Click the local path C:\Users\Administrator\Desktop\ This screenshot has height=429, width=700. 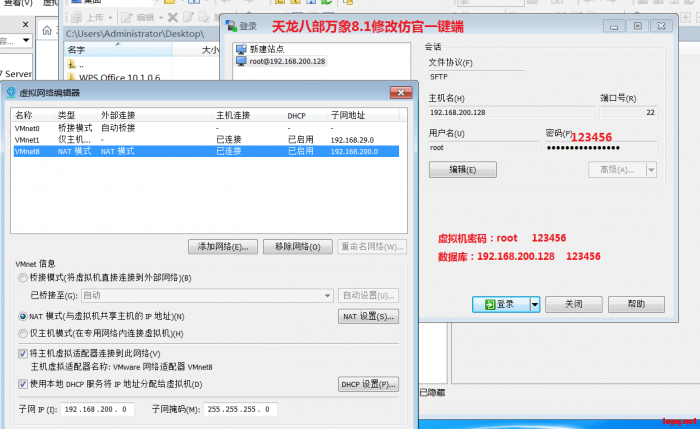pyautogui.click(x=135, y=33)
